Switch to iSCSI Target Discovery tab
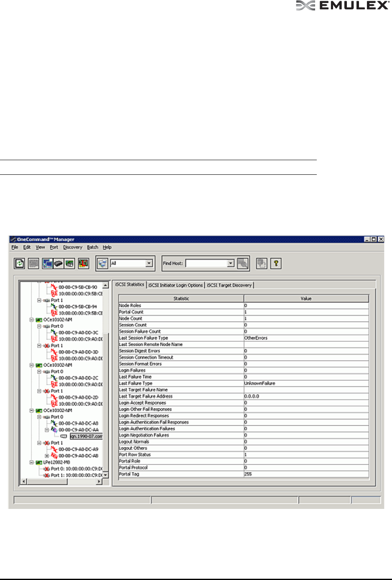392x580 pixels. pos(229,285)
